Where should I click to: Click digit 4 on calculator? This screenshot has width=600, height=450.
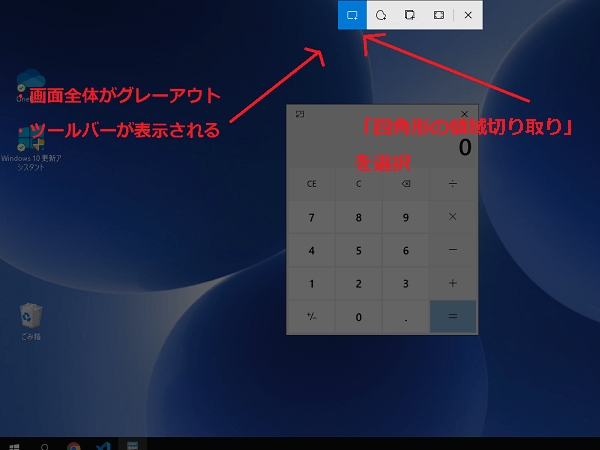coord(311,250)
